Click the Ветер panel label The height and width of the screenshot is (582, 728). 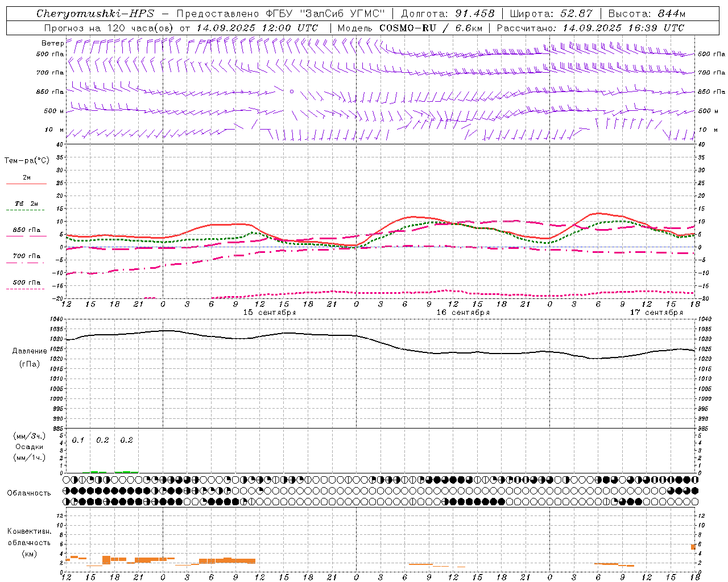coord(52,43)
